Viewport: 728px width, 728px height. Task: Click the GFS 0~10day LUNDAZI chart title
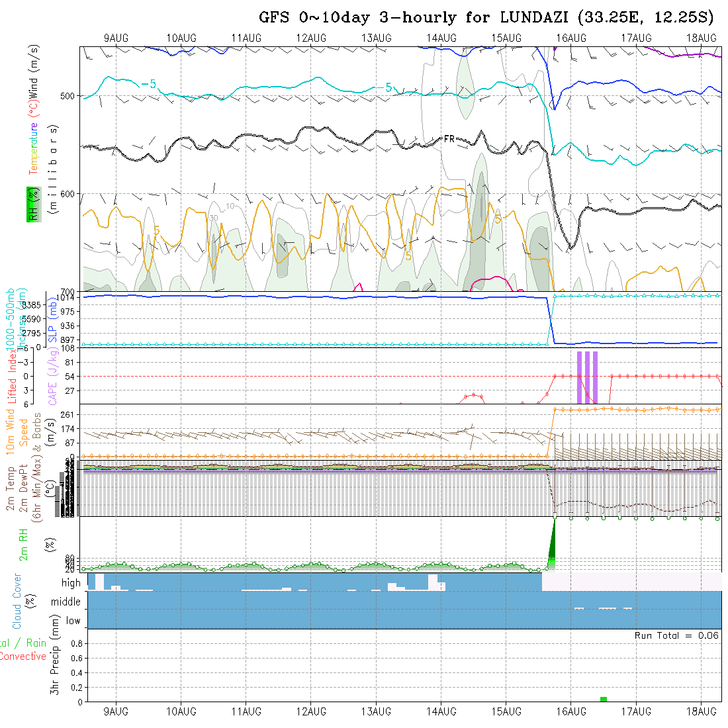(x=486, y=17)
